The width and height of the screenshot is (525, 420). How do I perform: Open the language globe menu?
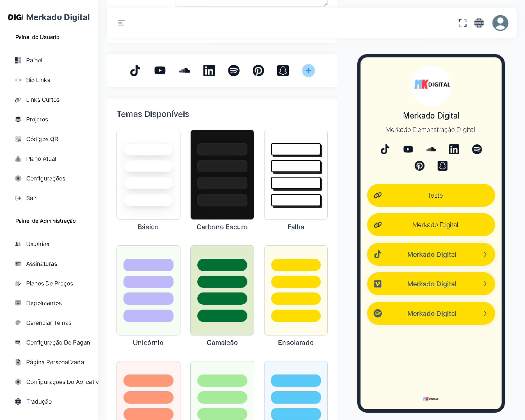pos(479,23)
